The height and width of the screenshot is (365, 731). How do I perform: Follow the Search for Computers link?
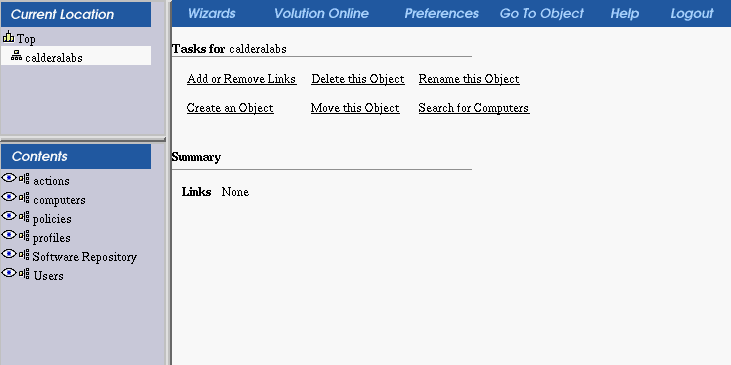pos(474,108)
